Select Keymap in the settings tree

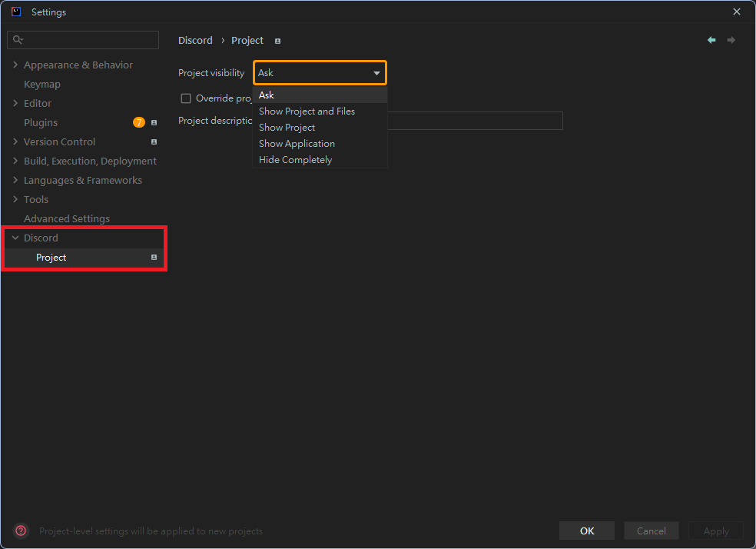click(42, 84)
